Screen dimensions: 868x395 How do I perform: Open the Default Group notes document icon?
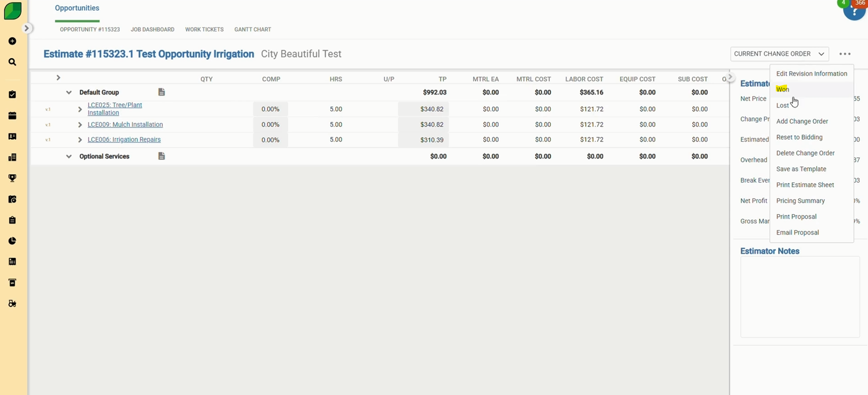point(161,92)
